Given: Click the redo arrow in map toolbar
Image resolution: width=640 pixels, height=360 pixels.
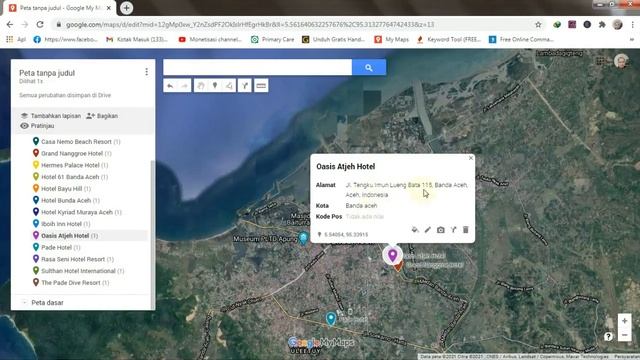Looking at the screenshot, I should [184, 86].
